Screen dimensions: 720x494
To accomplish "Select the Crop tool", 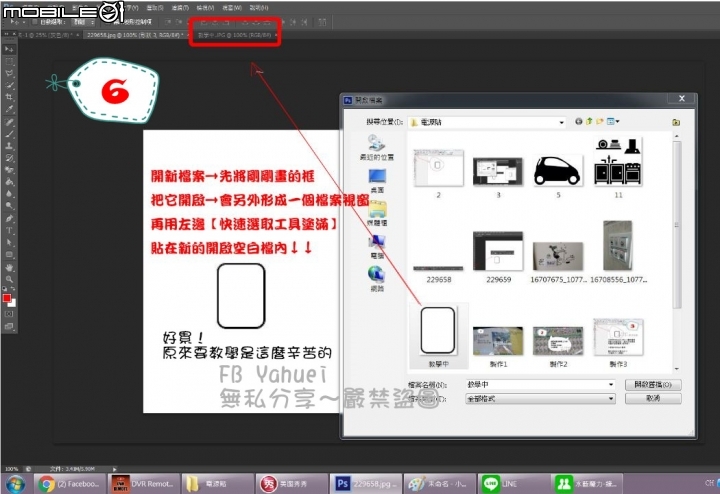I will point(9,97).
